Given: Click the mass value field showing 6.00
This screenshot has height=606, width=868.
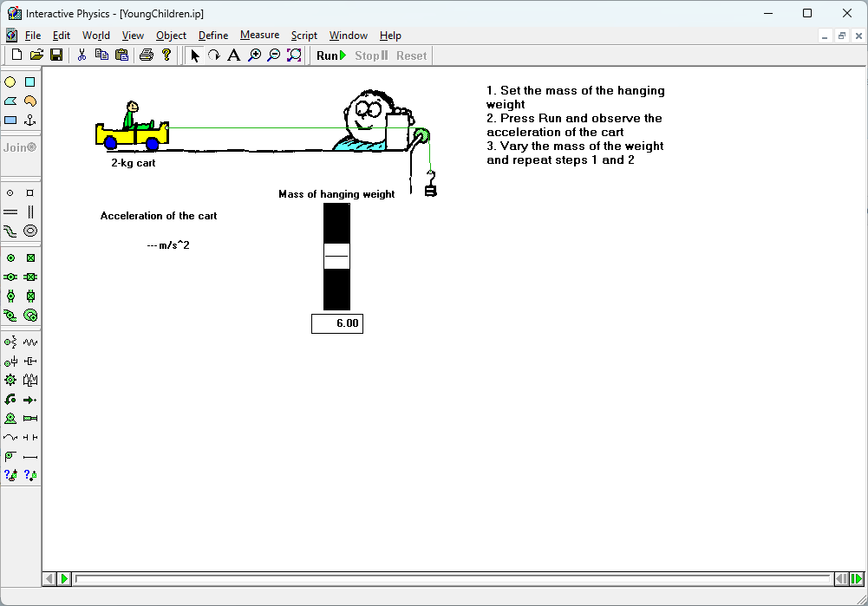Looking at the screenshot, I should pyautogui.click(x=337, y=323).
